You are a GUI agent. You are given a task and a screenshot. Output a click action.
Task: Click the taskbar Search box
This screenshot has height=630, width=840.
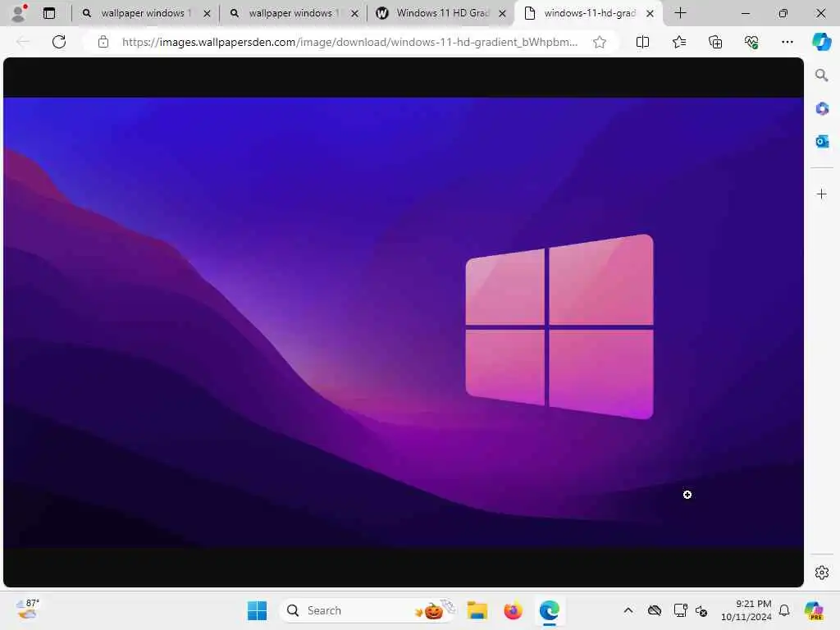[x=367, y=610]
